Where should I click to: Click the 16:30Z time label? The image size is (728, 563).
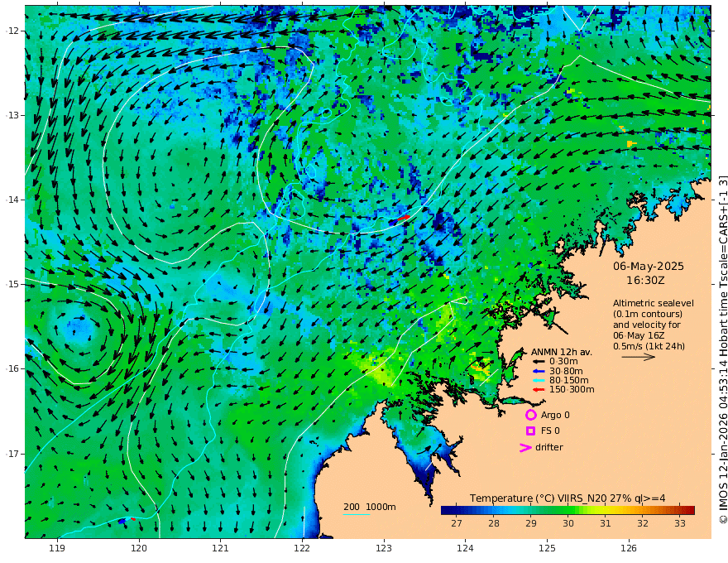click(x=645, y=281)
